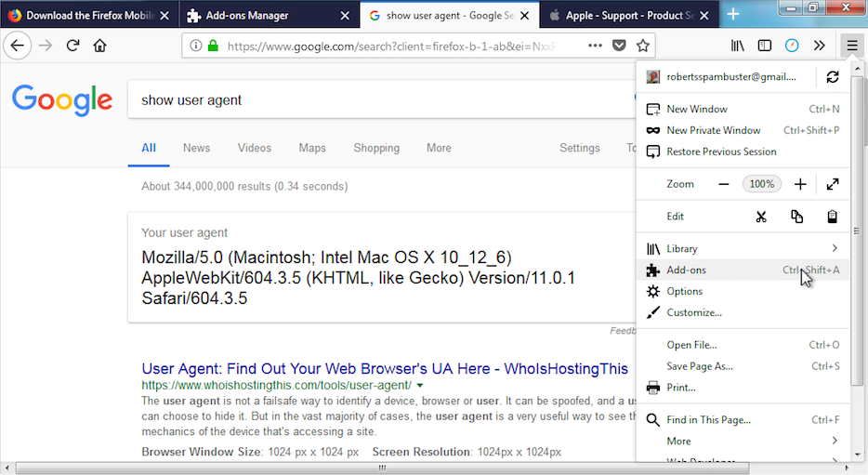Select Save Page As...
The image size is (868, 475).
[x=743, y=366]
